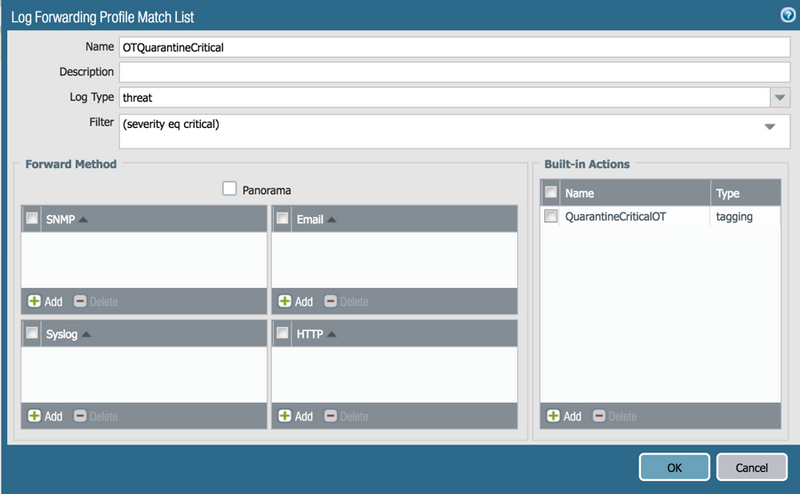This screenshot has width=800, height=494.
Task: Select all Built-in Actions via header checkbox
Action: click(x=550, y=192)
